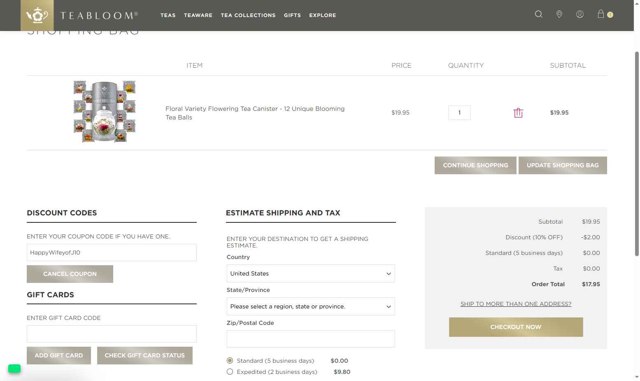
Task: Focus the coupon code input field
Action: click(x=111, y=253)
